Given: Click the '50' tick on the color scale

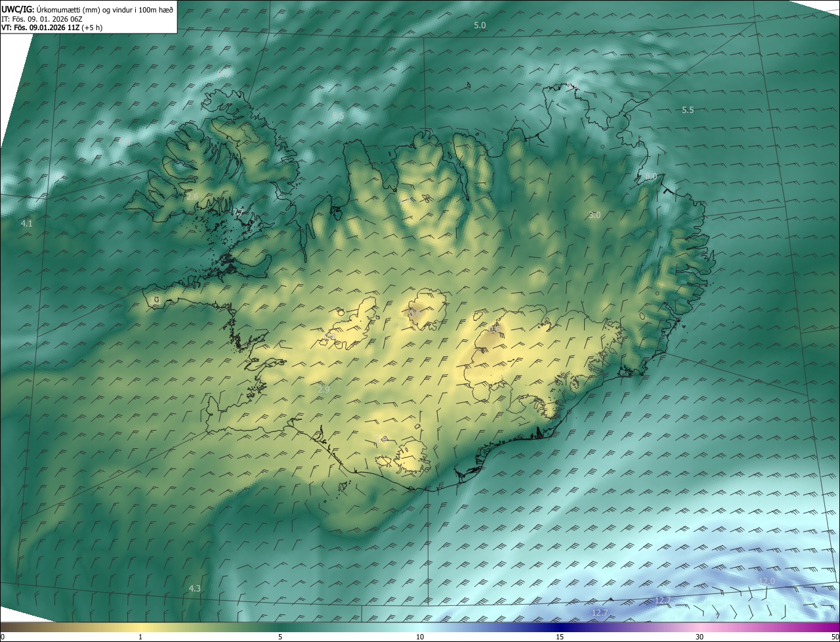Looking at the screenshot, I should coord(835,637).
